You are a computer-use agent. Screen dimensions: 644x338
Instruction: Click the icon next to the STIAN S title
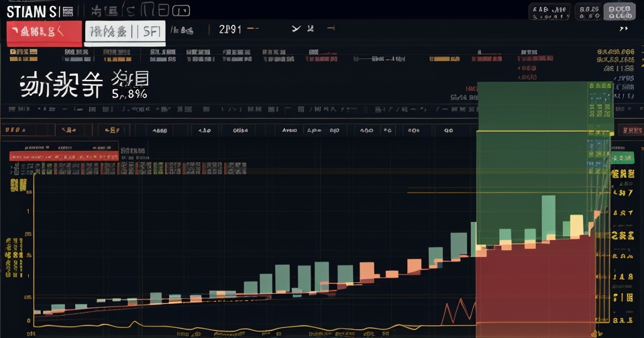67,11
